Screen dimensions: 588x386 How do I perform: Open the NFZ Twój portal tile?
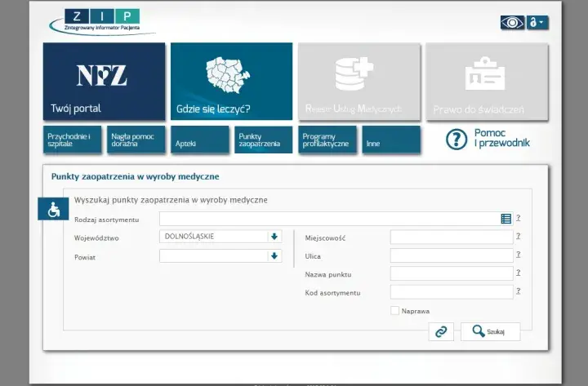tap(104, 82)
